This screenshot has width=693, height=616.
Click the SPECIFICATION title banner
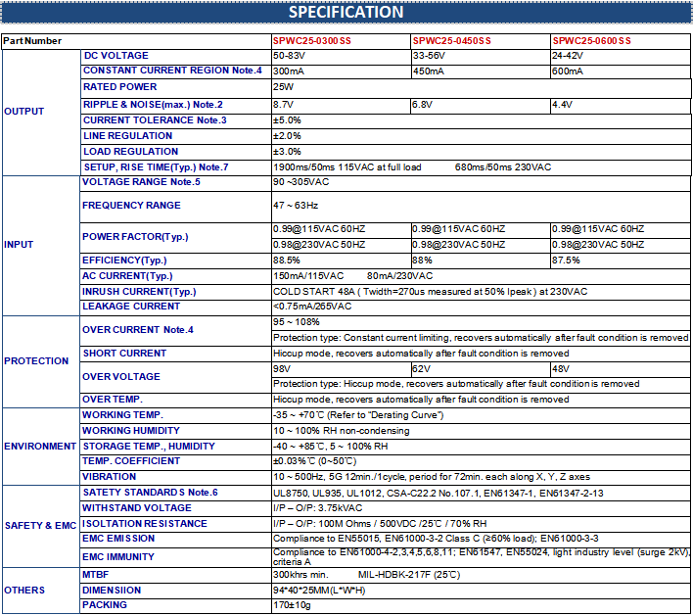point(346,13)
